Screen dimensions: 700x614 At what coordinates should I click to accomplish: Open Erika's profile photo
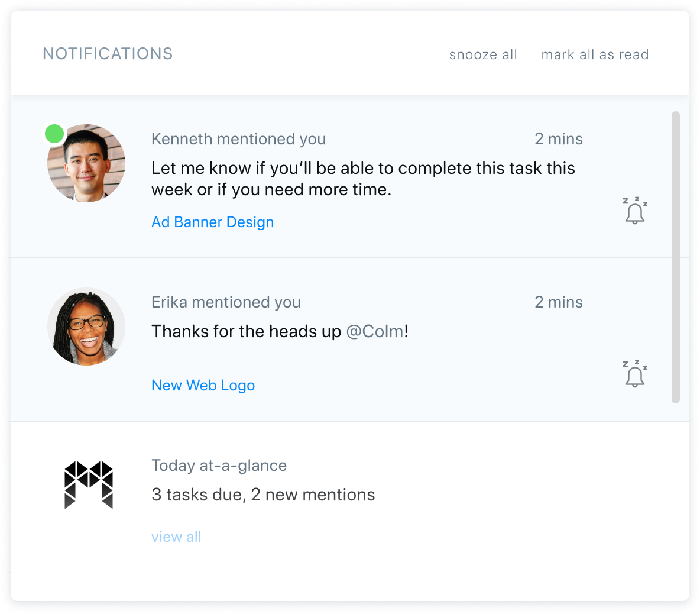[x=86, y=327]
